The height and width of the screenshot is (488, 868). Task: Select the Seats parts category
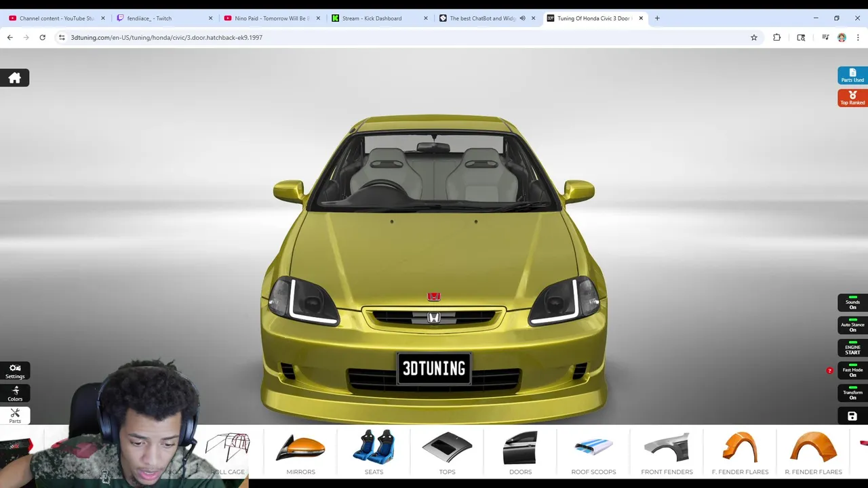point(374,453)
